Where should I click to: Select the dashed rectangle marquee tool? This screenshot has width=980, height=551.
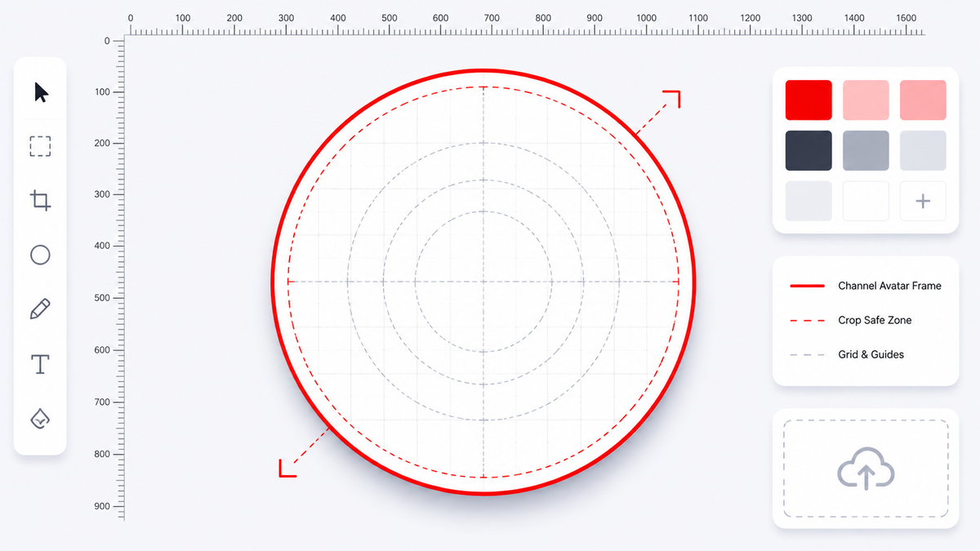pos(40,147)
